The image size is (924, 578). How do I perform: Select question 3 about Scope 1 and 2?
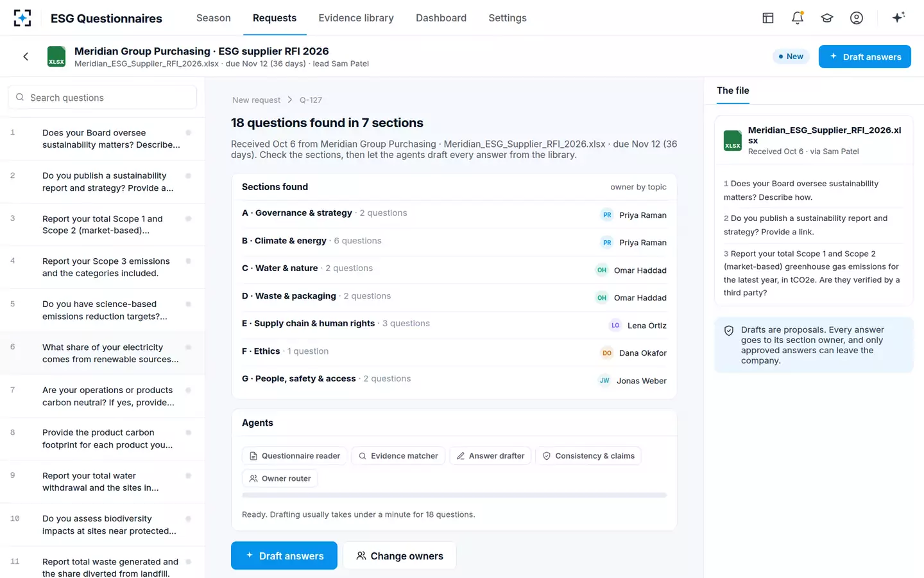[x=103, y=225]
